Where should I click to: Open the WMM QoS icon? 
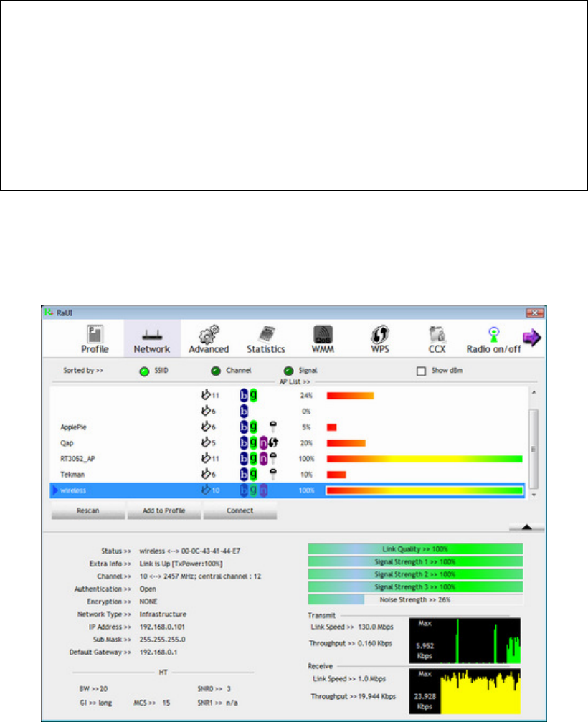[x=323, y=334]
